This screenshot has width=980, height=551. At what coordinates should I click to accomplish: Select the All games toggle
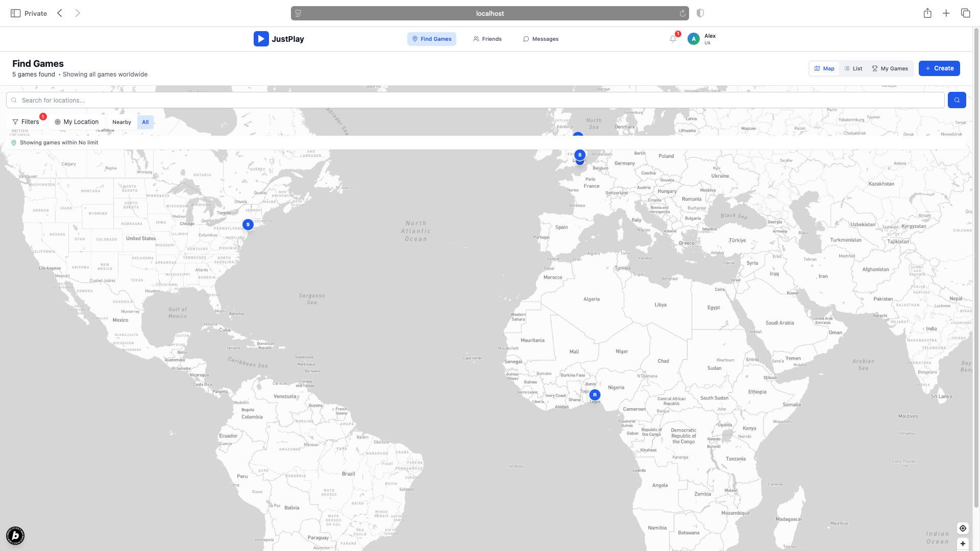pyautogui.click(x=145, y=122)
